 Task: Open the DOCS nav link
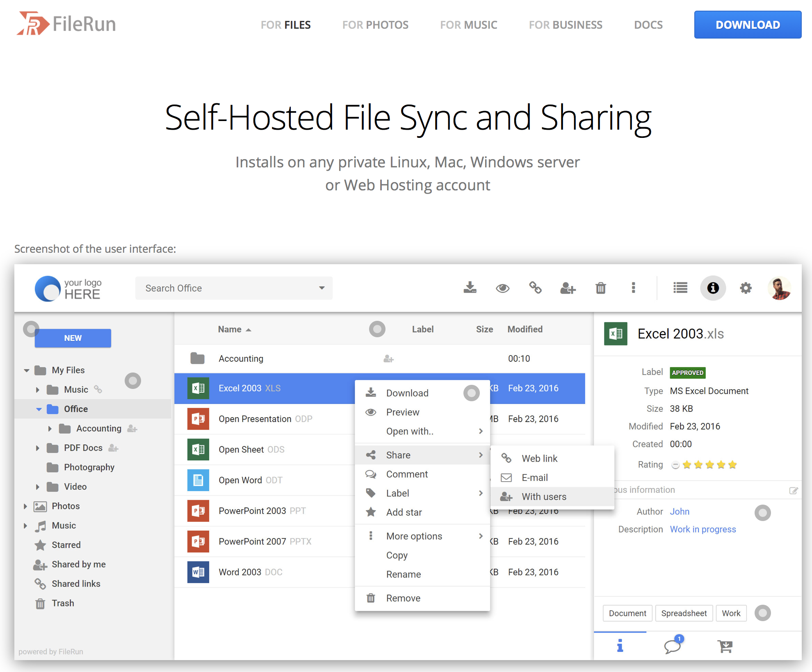click(x=648, y=25)
